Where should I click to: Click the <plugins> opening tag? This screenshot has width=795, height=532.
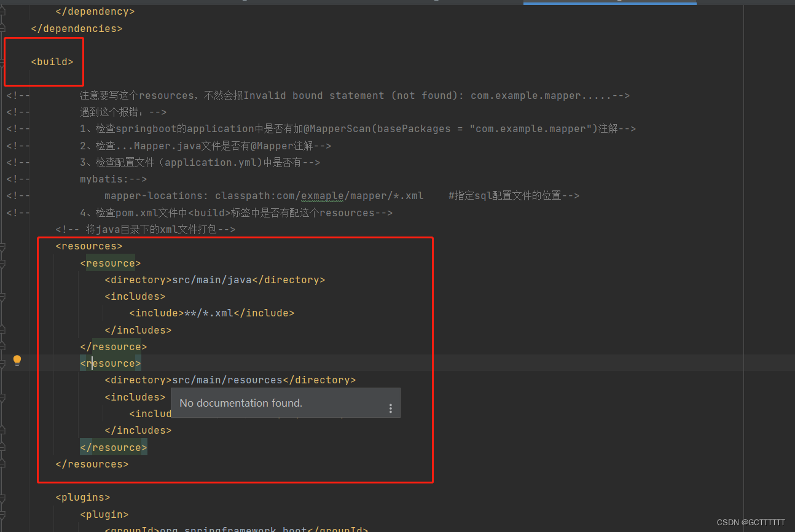(x=83, y=498)
